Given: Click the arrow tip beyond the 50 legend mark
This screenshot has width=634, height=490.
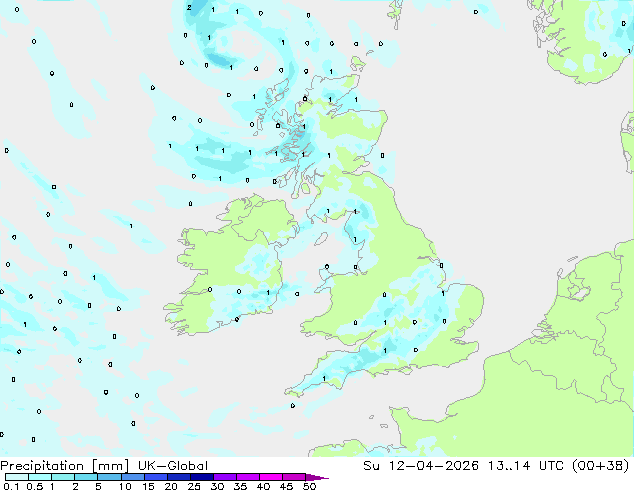Looking at the screenshot, I should (317, 477).
